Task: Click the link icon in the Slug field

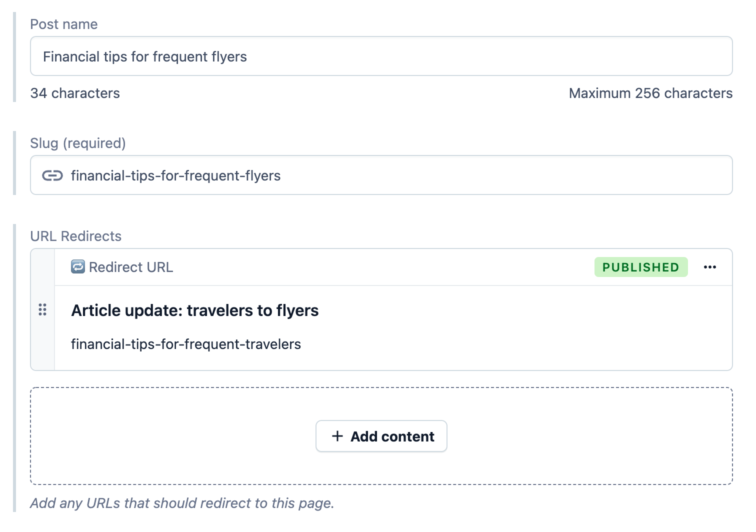Action: (52, 175)
